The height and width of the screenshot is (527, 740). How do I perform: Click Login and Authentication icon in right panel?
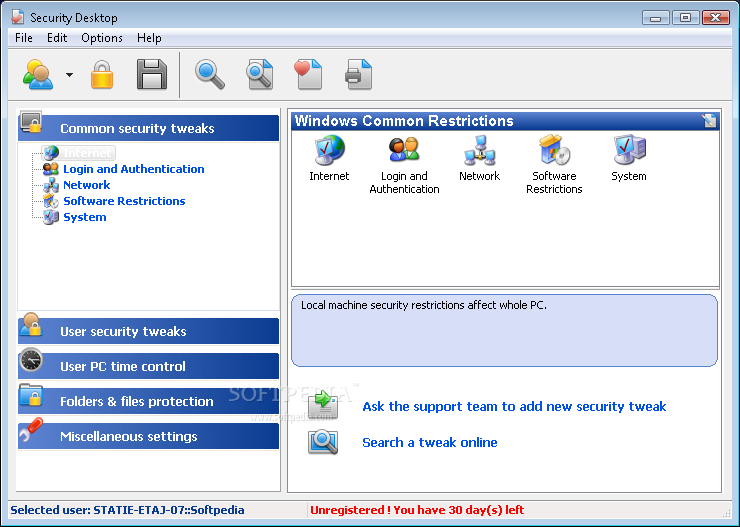[404, 150]
